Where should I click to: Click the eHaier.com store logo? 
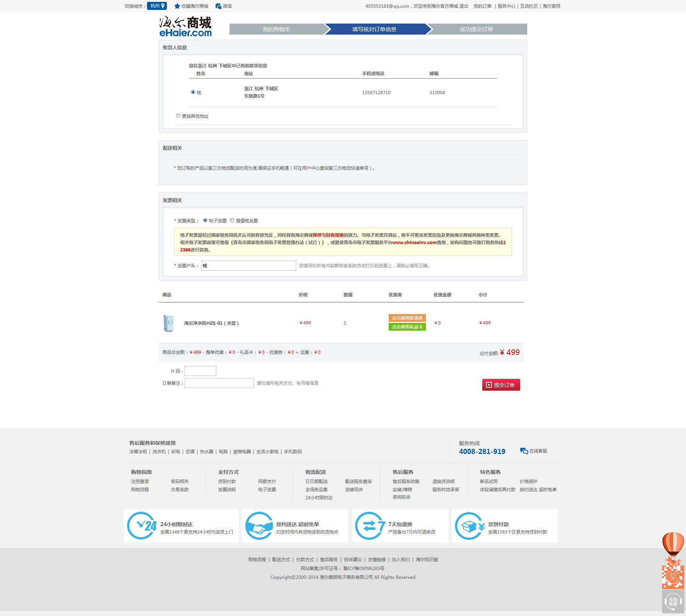[x=185, y=27]
